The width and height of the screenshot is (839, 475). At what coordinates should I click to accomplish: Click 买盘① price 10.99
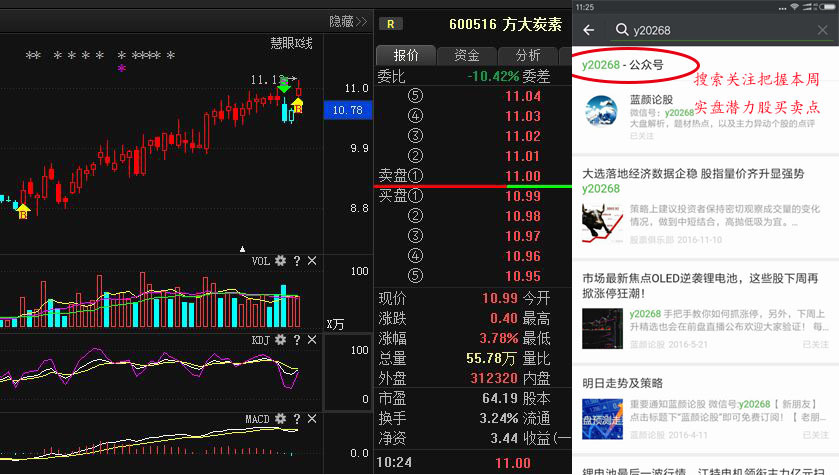coord(523,196)
